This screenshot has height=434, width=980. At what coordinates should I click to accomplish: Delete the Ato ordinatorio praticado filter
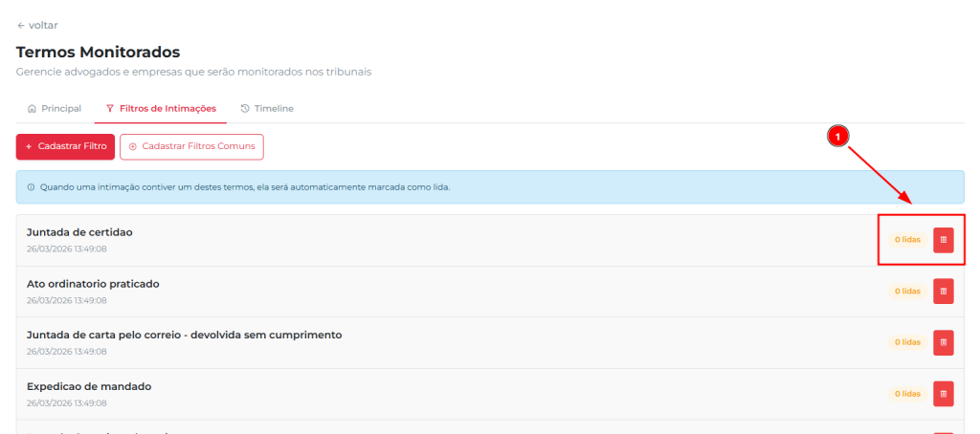pyautogui.click(x=943, y=291)
